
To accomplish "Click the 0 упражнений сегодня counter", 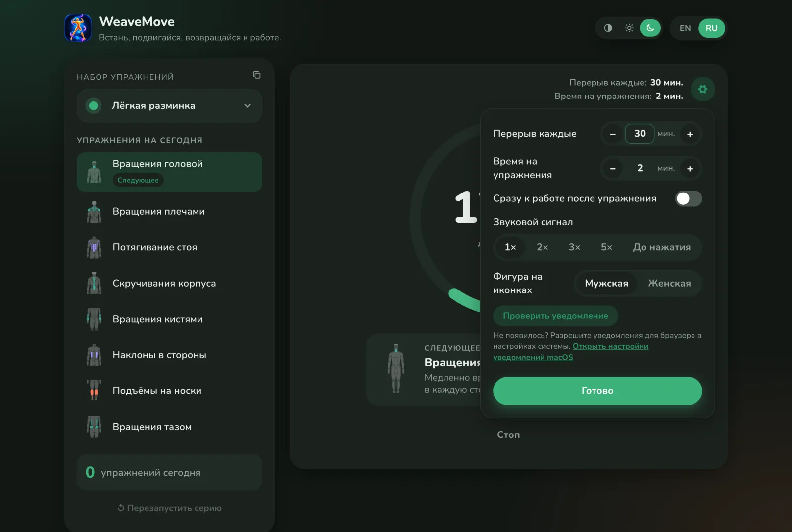I will point(169,473).
